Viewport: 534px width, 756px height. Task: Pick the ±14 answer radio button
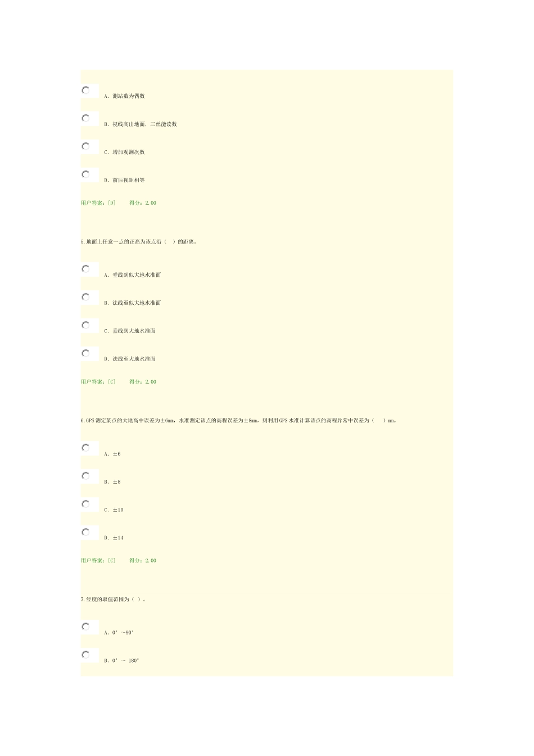click(86, 532)
